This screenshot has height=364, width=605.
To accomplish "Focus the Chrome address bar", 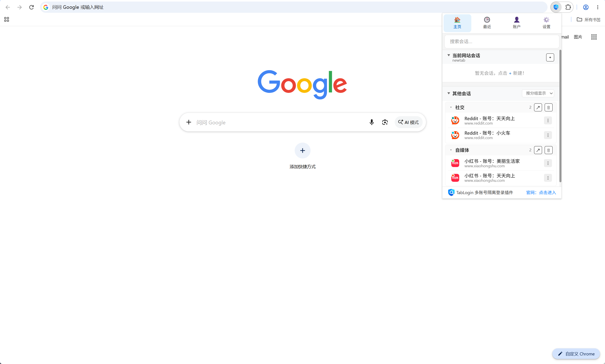I will pos(293,7).
